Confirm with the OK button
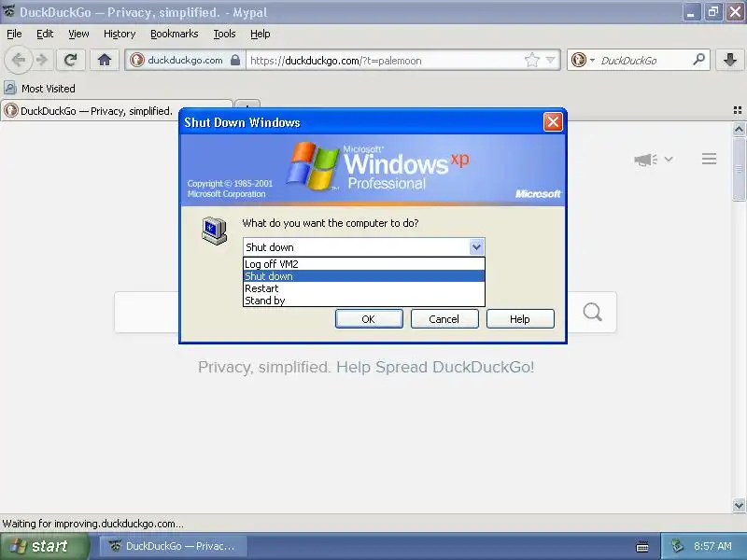This screenshot has width=747, height=560. tap(369, 318)
